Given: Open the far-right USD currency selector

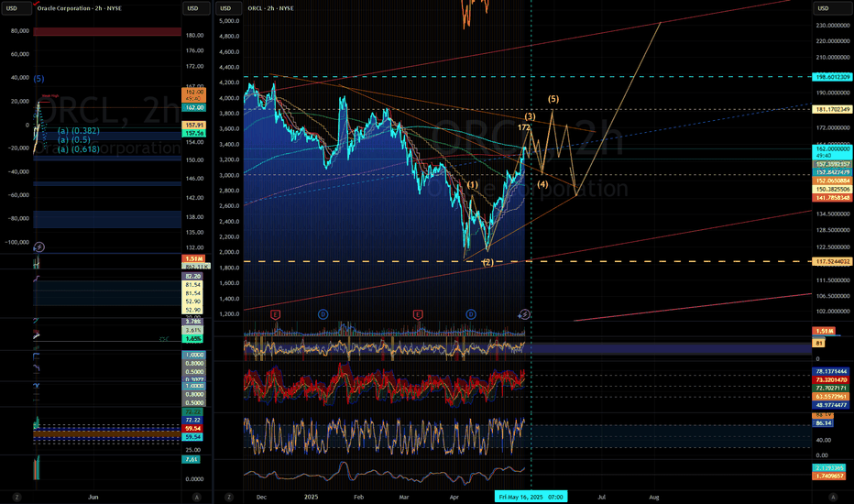Looking at the screenshot, I should [832, 8].
